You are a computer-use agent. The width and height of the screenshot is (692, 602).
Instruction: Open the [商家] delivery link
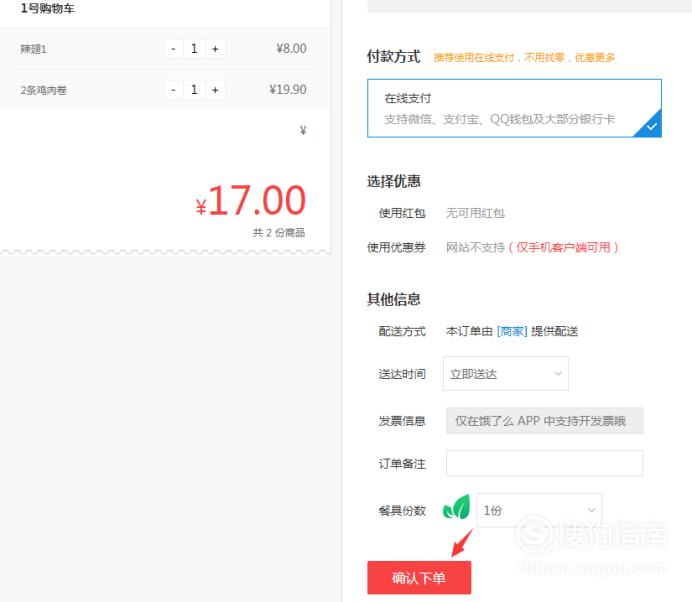tap(512, 331)
